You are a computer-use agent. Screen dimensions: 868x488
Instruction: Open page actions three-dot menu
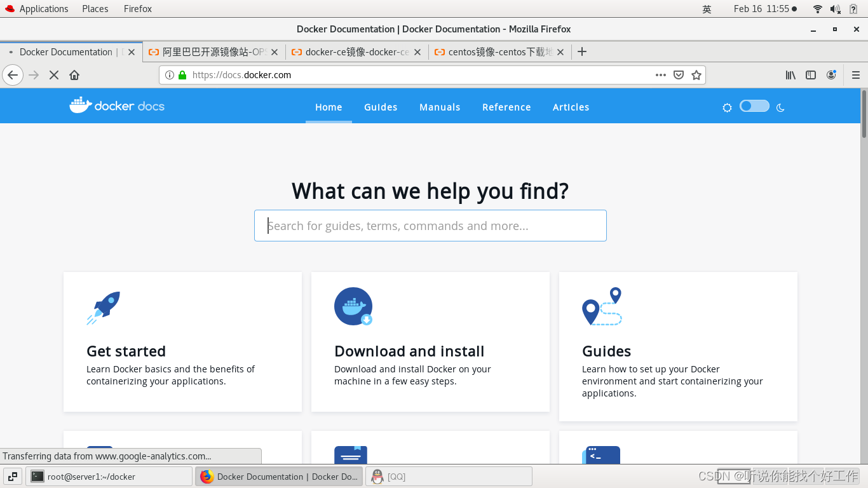coord(661,75)
